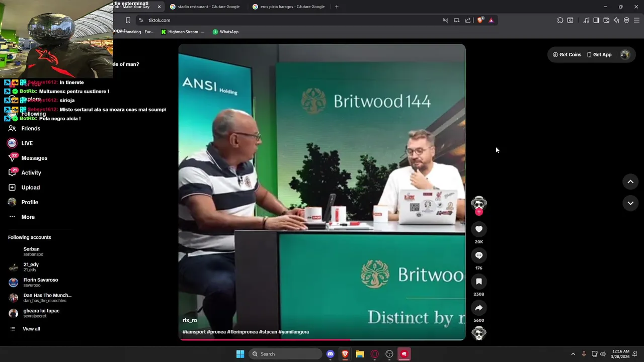Viewport: 644px width, 362px height.
Task: Like the video with heart icon
Action: coord(478,229)
